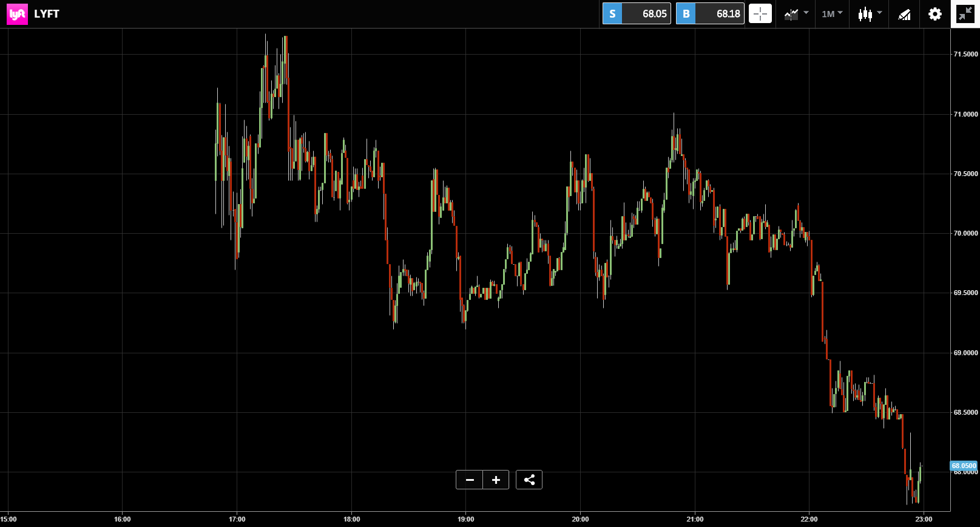Image resolution: width=980 pixels, height=527 pixels.
Task: Click the 21:00 time axis label
Action: click(695, 519)
